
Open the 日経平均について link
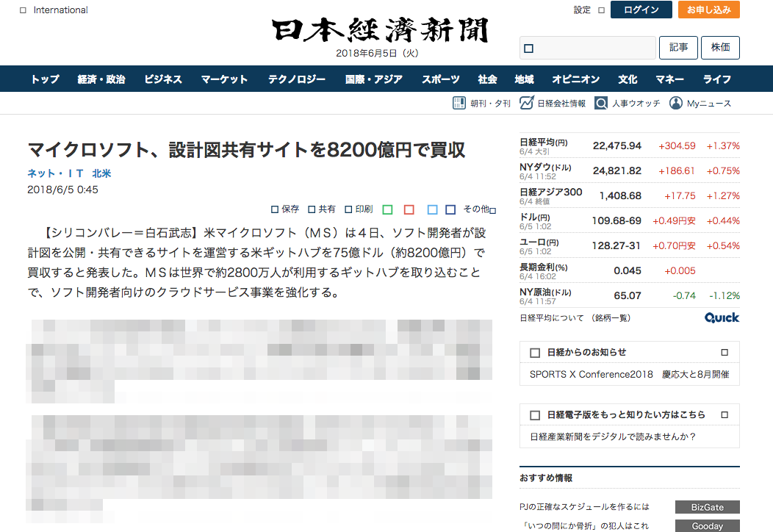coord(552,318)
